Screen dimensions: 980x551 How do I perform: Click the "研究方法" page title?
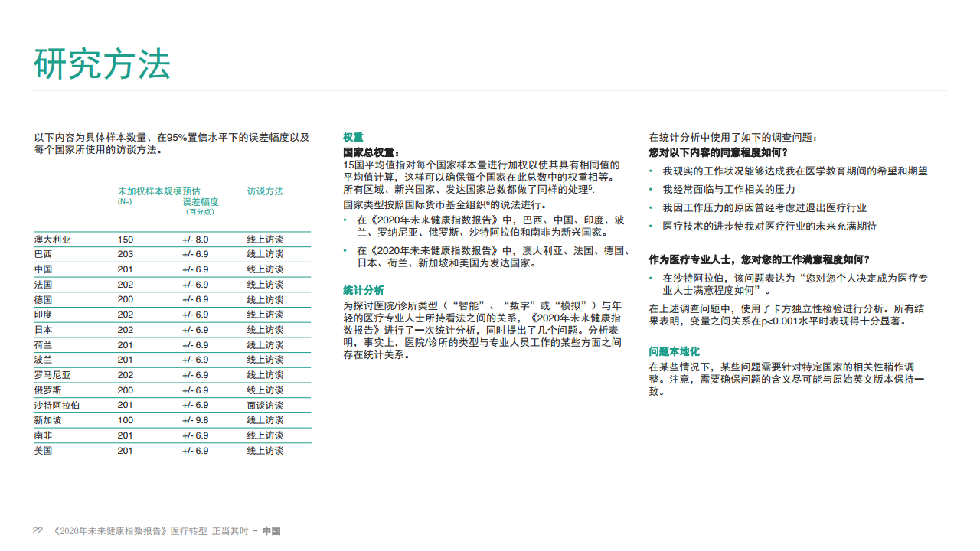pyautogui.click(x=101, y=64)
